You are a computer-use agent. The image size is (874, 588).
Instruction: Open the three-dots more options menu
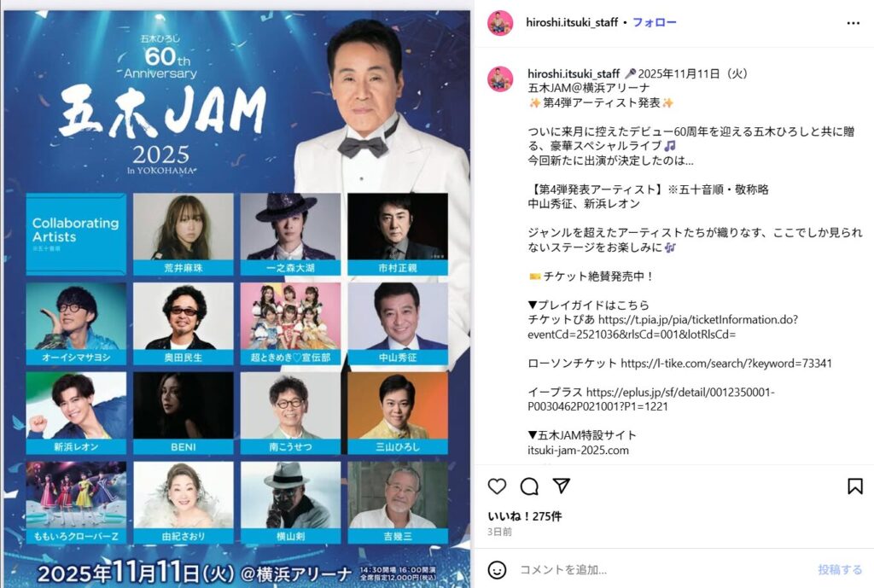pos(853,23)
